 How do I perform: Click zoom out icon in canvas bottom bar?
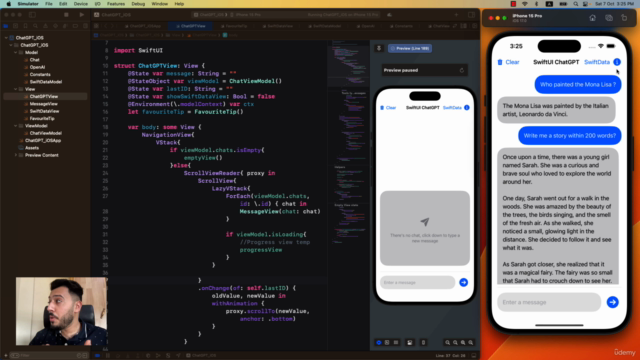click(448, 342)
